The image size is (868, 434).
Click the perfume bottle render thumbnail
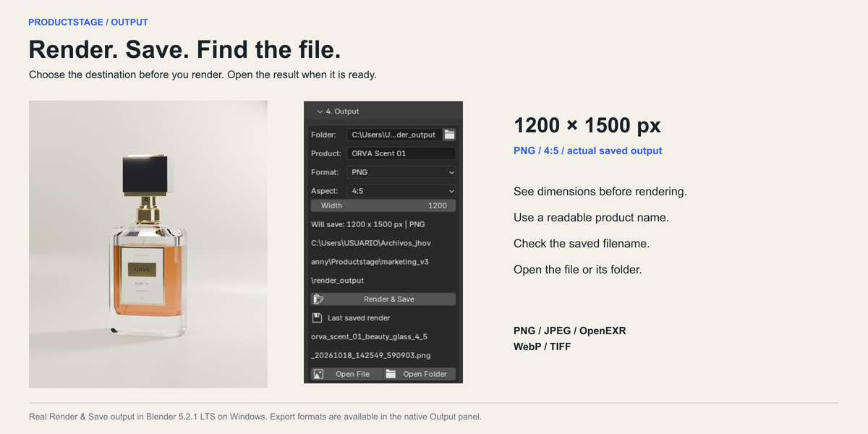[x=148, y=244]
